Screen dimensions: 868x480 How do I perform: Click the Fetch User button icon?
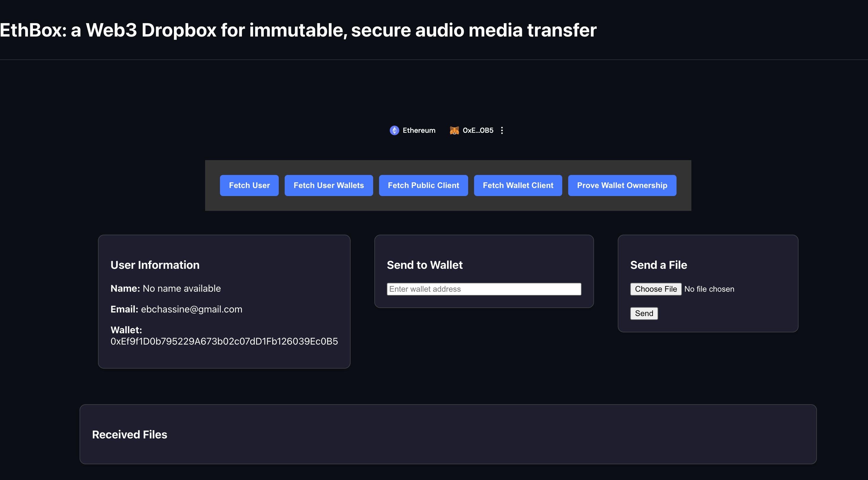(249, 185)
